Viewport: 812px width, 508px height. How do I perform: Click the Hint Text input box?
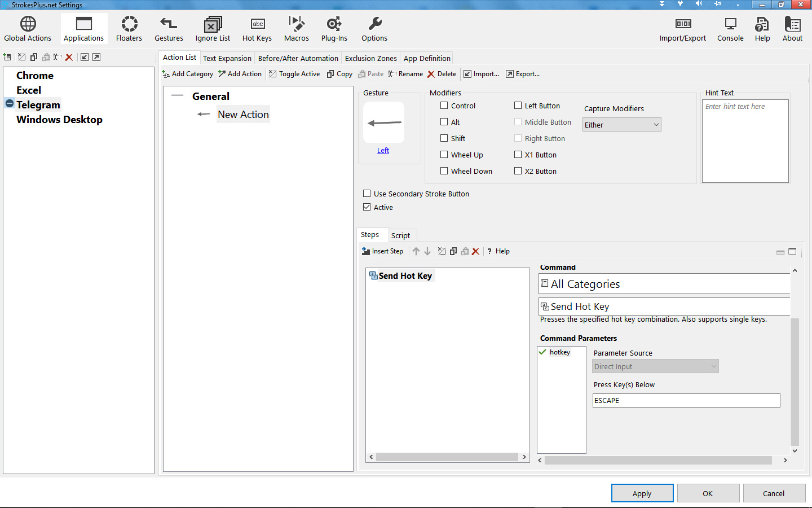click(745, 141)
